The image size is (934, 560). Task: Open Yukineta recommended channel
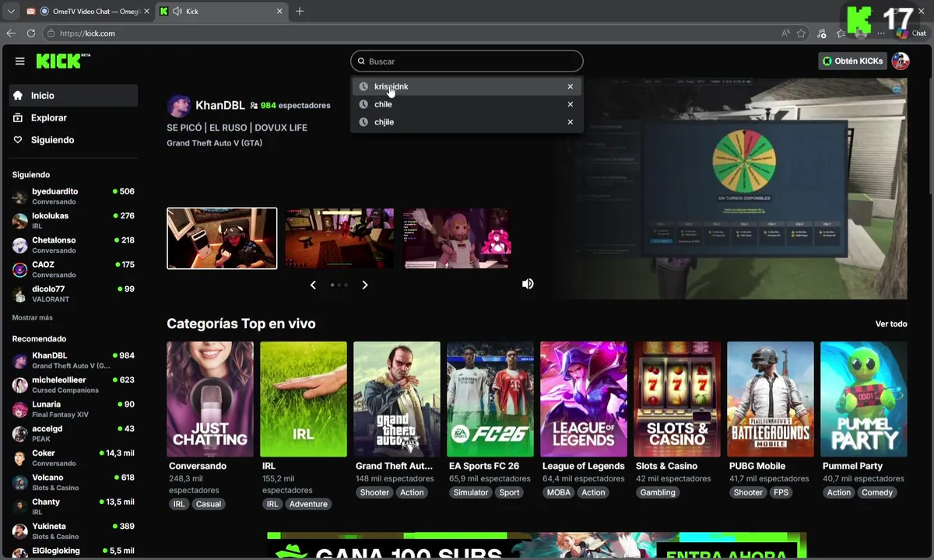(x=73, y=530)
